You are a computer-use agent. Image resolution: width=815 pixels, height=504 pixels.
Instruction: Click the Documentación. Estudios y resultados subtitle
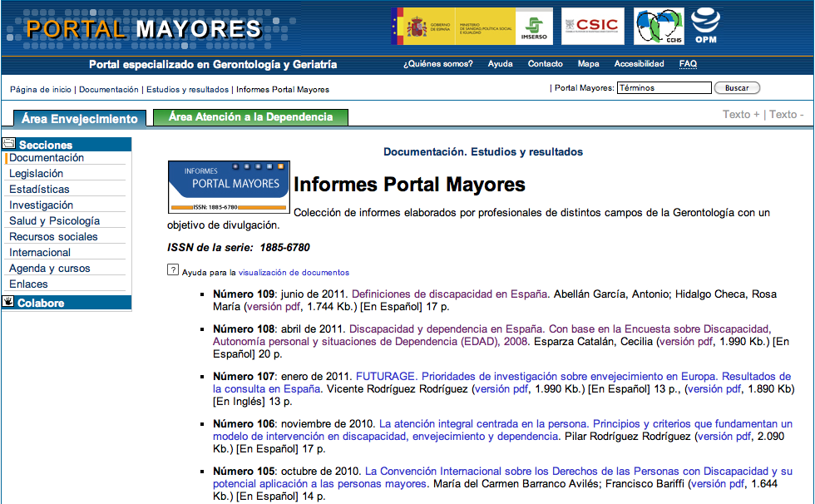pyautogui.click(x=483, y=151)
